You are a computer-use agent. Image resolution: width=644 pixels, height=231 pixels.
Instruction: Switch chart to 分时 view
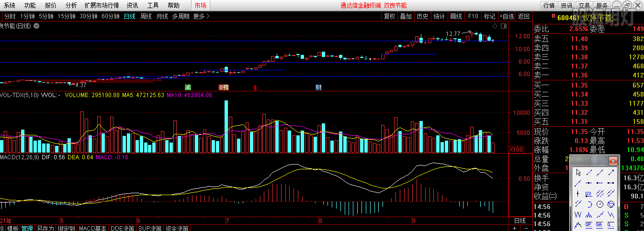coord(10,16)
